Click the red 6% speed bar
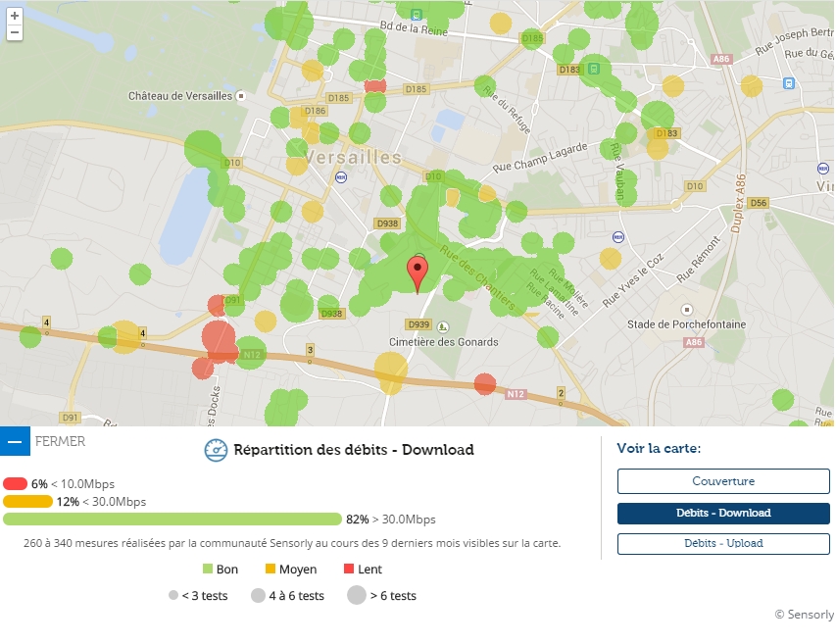The height and width of the screenshot is (644, 836). tap(15, 483)
